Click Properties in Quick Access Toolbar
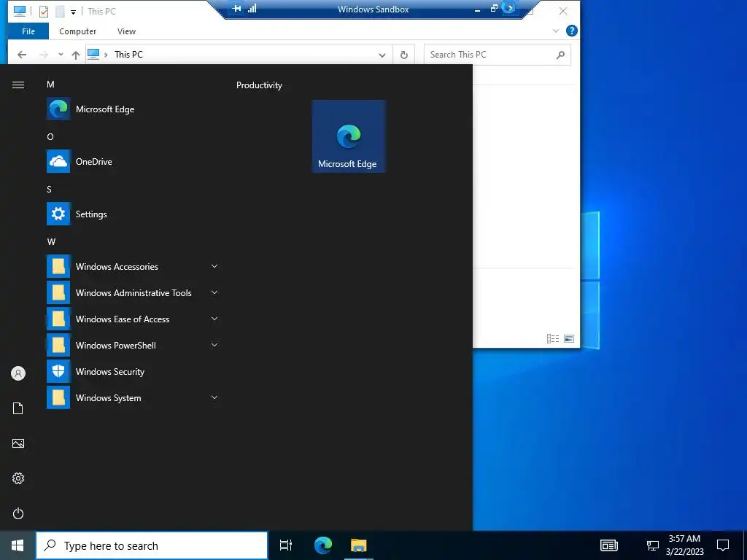 [x=43, y=12]
